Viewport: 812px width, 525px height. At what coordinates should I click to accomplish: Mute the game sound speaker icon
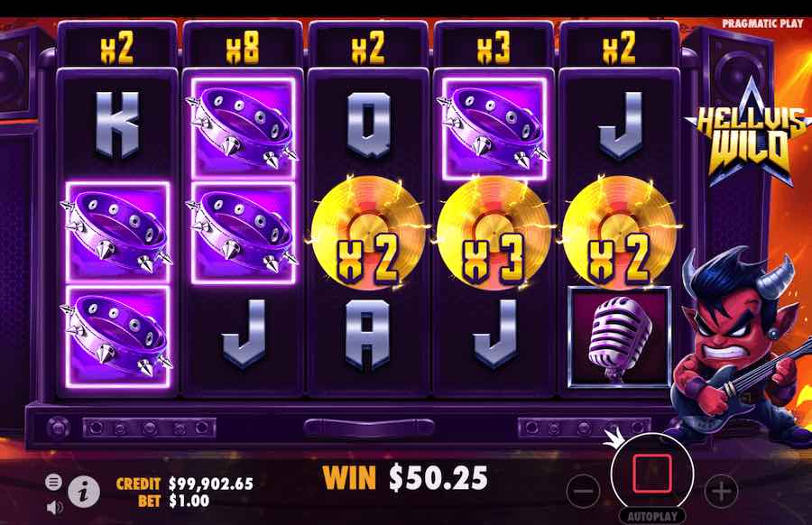(54, 507)
